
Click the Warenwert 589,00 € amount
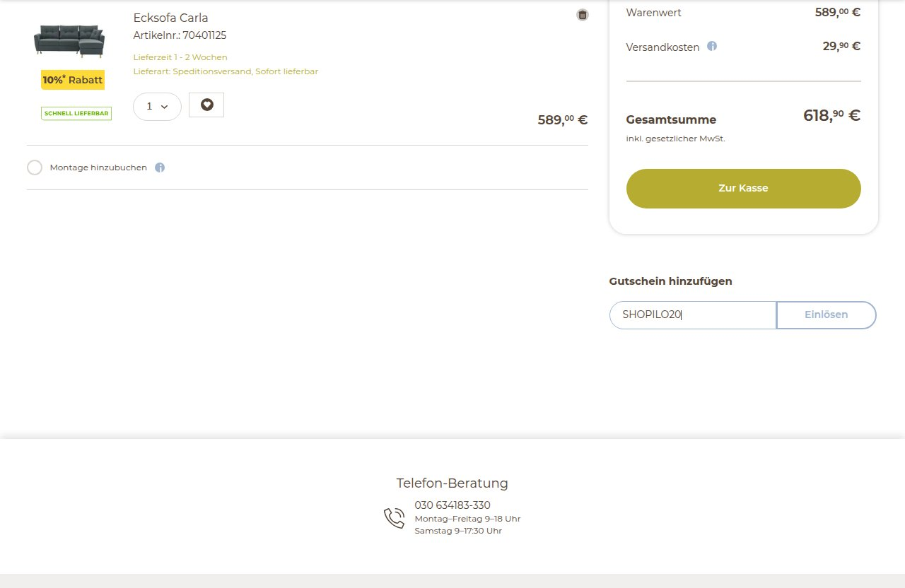pos(838,11)
